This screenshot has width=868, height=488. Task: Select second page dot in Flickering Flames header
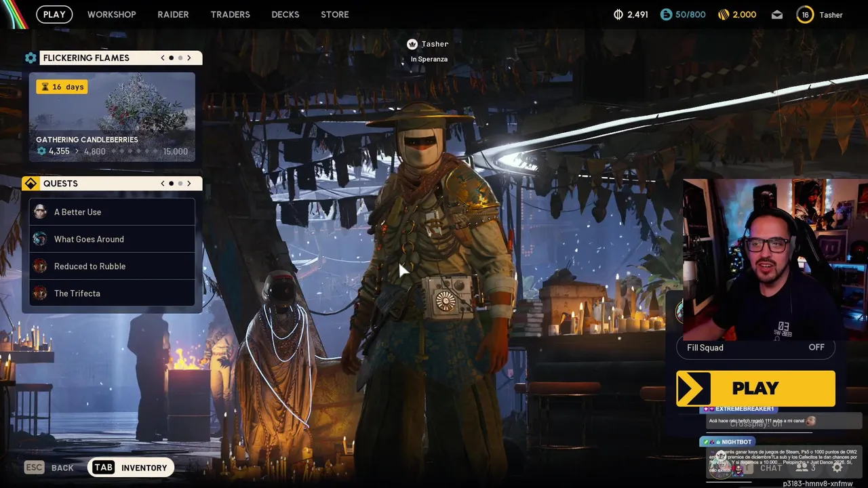[x=180, y=58]
